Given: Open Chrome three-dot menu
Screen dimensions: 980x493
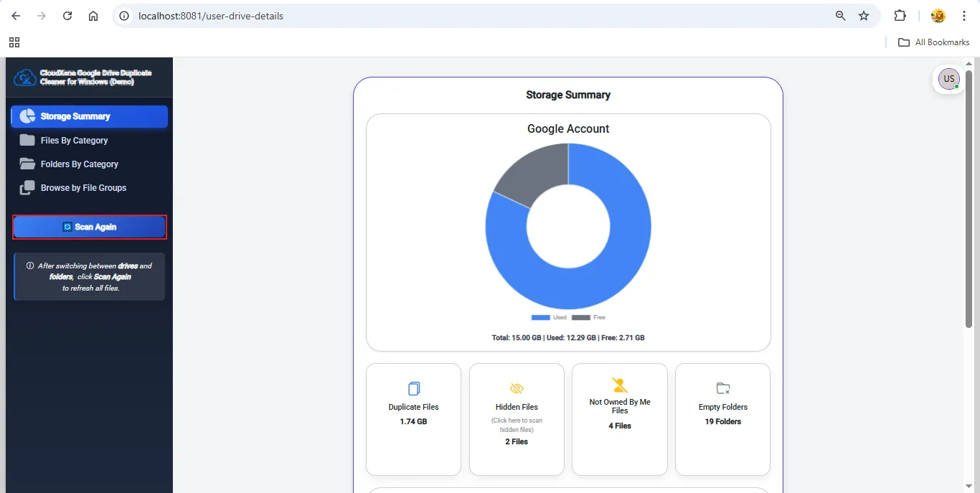Looking at the screenshot, I should (x=964, y=16).
